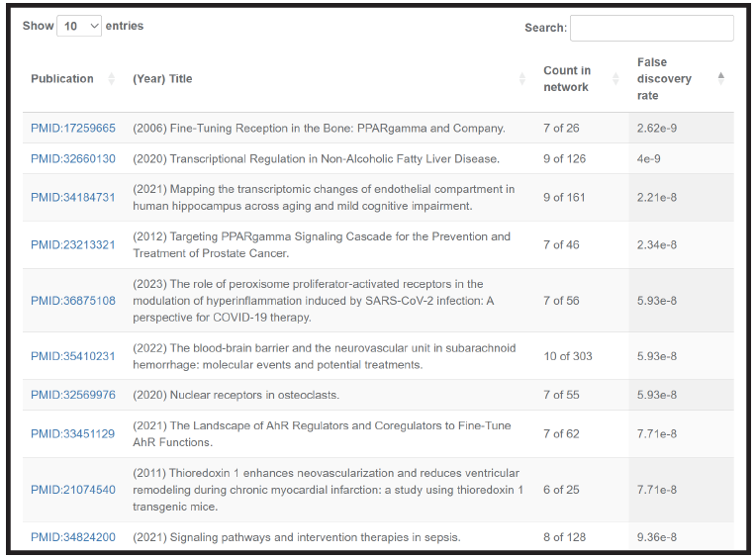
Task: Select title about endothelial compartment in hippocampus
Action: [324, 197]
